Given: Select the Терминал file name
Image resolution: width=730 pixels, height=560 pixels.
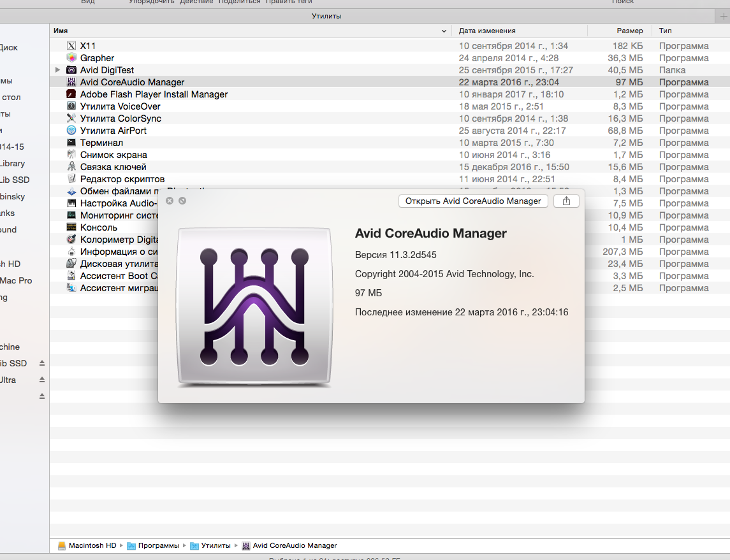Looking at the screenshot, I should (x=101, y=142).
